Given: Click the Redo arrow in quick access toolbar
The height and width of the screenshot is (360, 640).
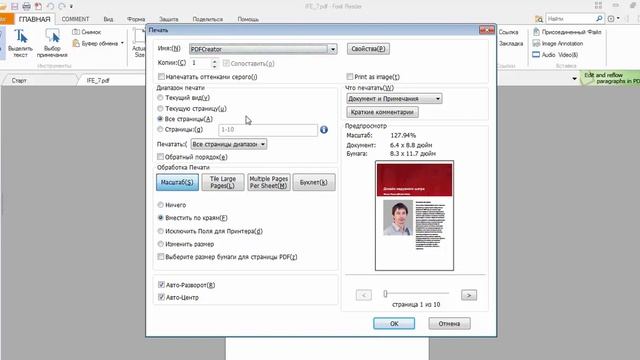Looking at the screenshot, I should tap(62, 6).
